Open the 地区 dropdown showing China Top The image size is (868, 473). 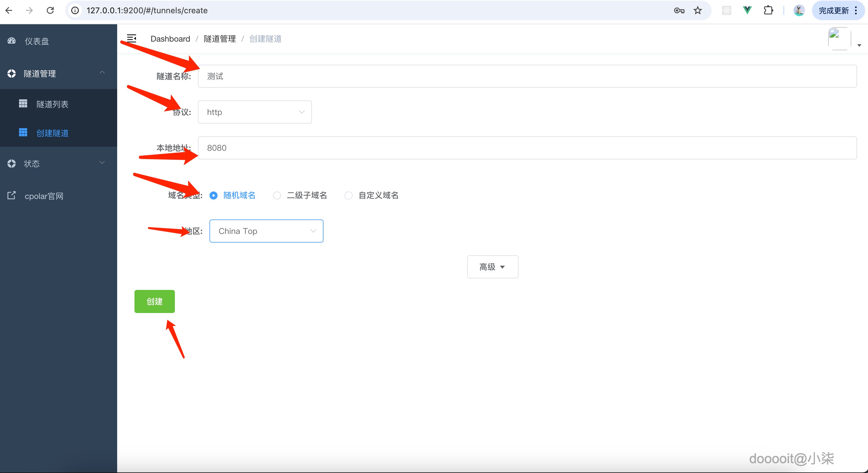click(x=266, y=231)
